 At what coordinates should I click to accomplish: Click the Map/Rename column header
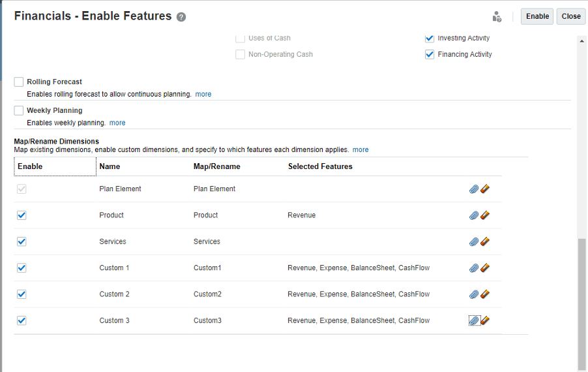(x=216, y=166)
